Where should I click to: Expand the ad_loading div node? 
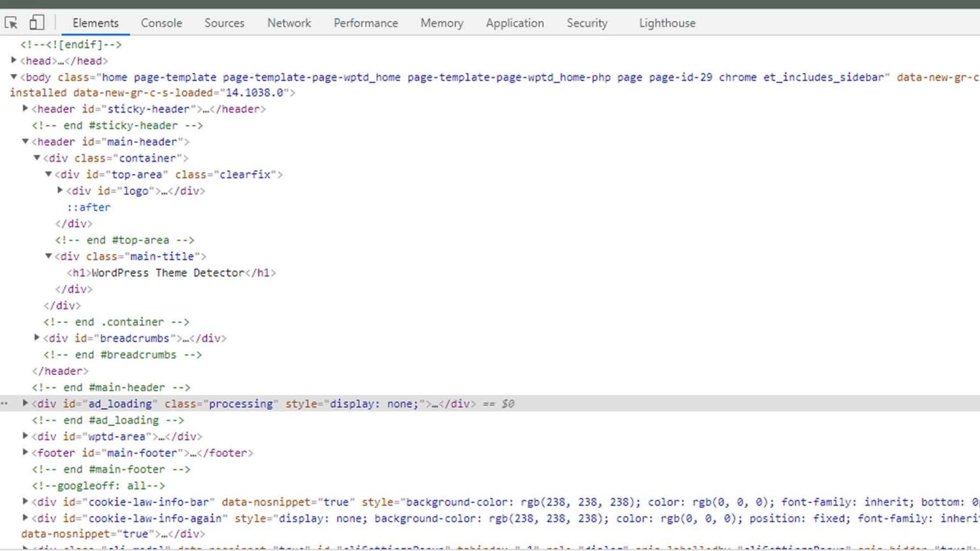[24, 403]
